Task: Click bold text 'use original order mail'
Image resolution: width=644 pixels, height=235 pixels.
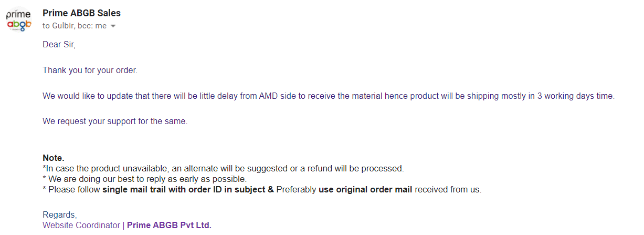Action: 365,189
